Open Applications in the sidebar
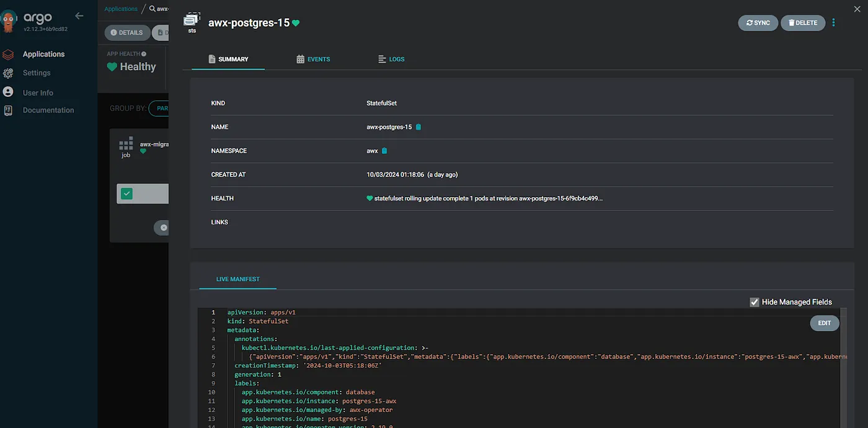This screenshot has width=868, height=428. [x=43, y=55]
